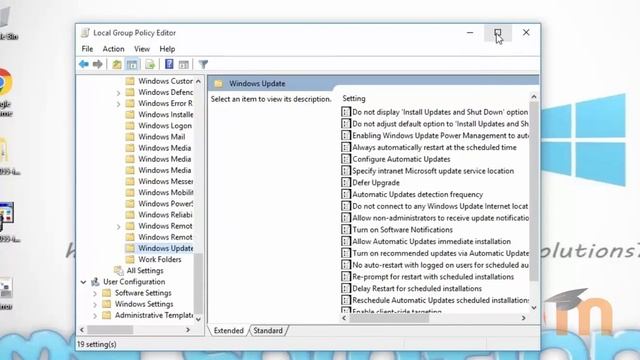Select 'Re-prompt for restart with scheduled installations'

(x=433, y=277)
